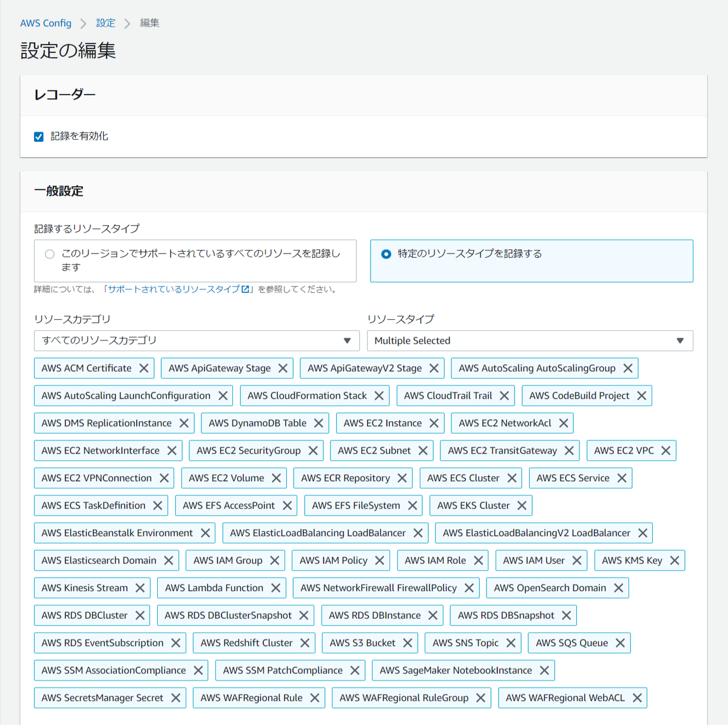
Task: Remove the AWS ApiGateway Stage tag
Action: tap(283, 368)
